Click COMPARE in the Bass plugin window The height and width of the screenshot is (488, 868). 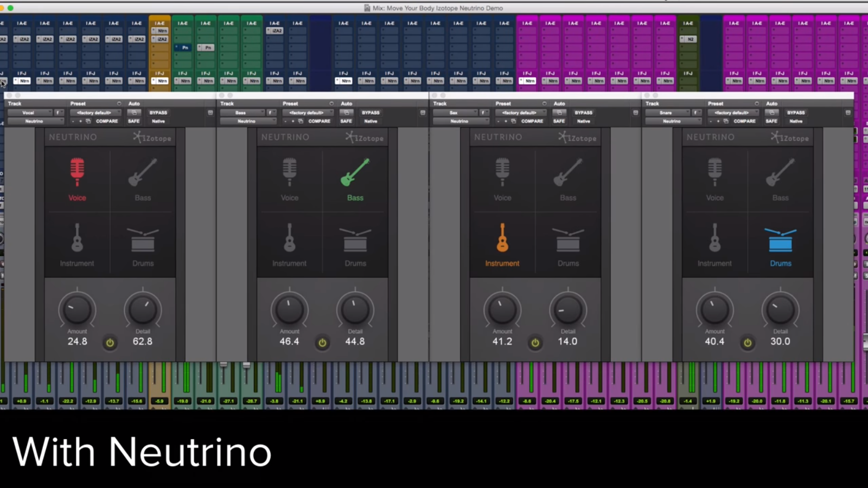(320, 121)
